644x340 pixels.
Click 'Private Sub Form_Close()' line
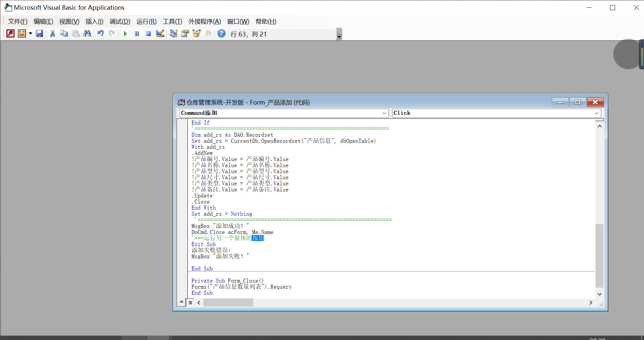pos(228,281)
